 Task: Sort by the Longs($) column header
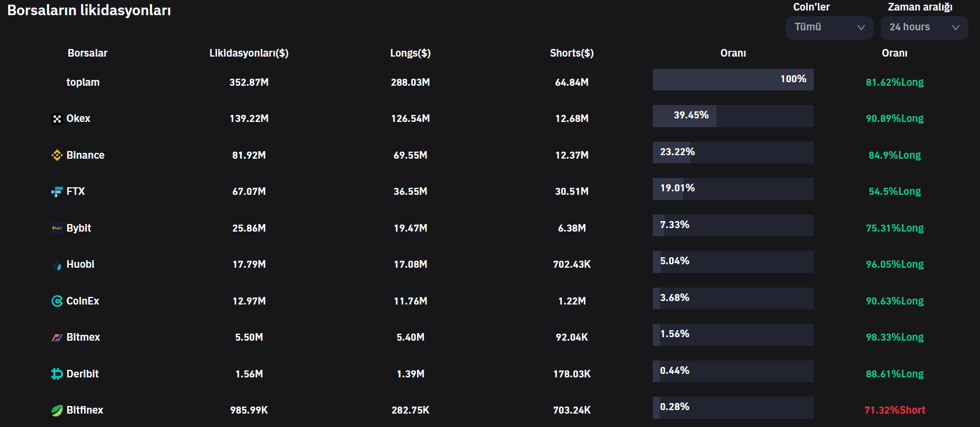point(410,53)
